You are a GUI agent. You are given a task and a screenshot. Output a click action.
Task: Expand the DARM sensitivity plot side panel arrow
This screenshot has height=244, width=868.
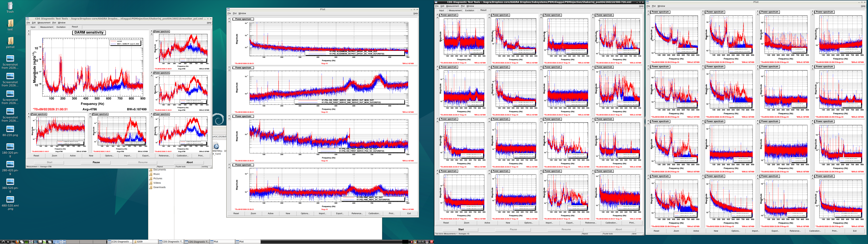coord(29,31)
